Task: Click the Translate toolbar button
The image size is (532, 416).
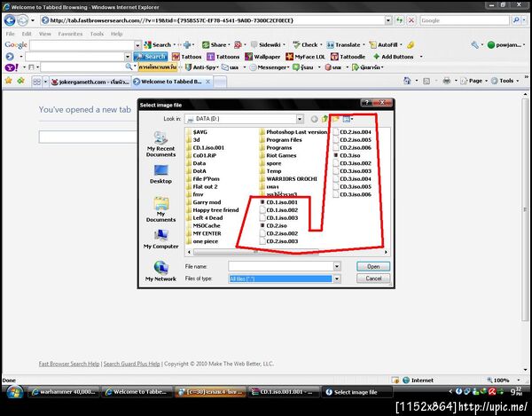Action: coord(344,44)
